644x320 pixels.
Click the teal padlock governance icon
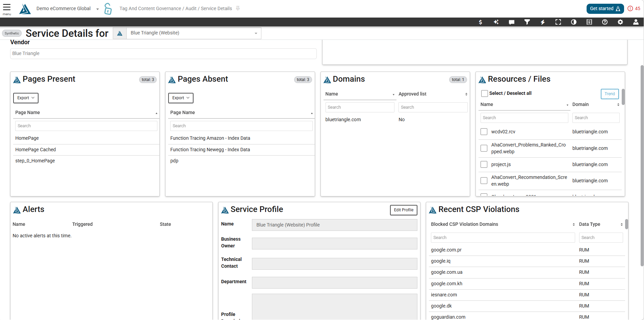[x=108, y=9]
